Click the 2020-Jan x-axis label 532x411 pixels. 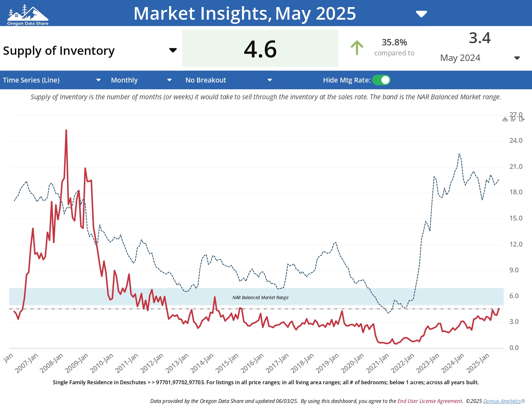[x=352, y=363]
